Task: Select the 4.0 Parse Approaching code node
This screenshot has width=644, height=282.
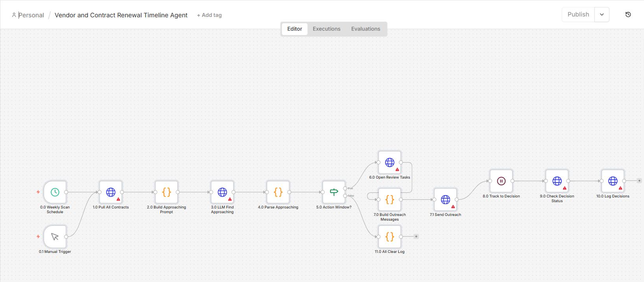Action: click(x=278, y=192)
